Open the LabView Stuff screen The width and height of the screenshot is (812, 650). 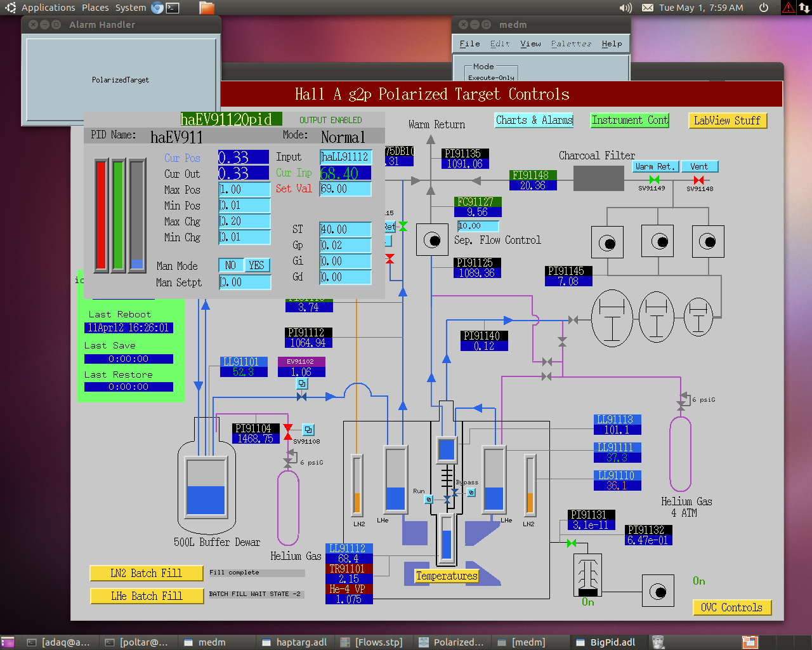pyautogui.click(x=727, y=121)
